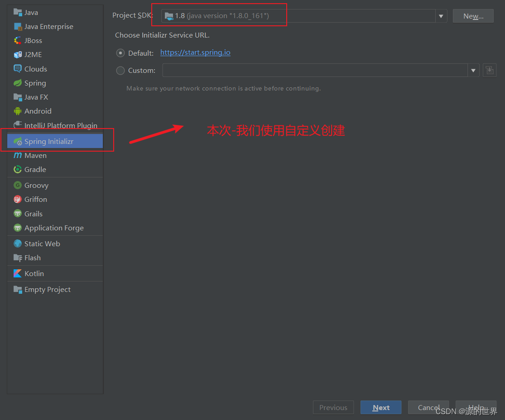
Task: Click the Kotlin logo icon
Action: tap(18, 273)
